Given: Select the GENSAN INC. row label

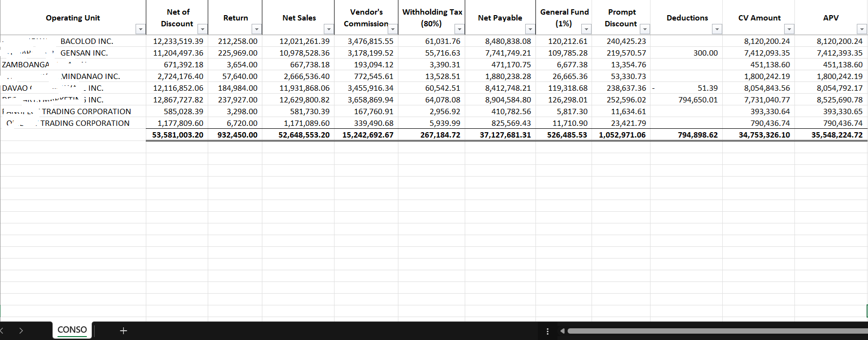Looking at the screenshot, I should pos(84,53).
